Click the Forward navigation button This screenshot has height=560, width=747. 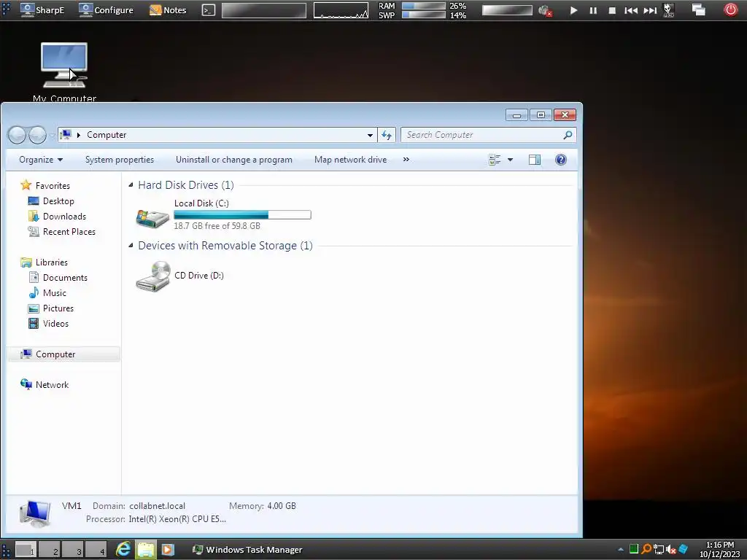coord(37,135)
